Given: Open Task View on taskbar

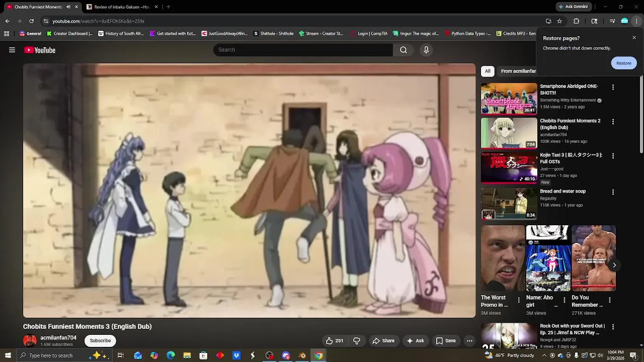Looking at the screenshot, I should [121, 355].
